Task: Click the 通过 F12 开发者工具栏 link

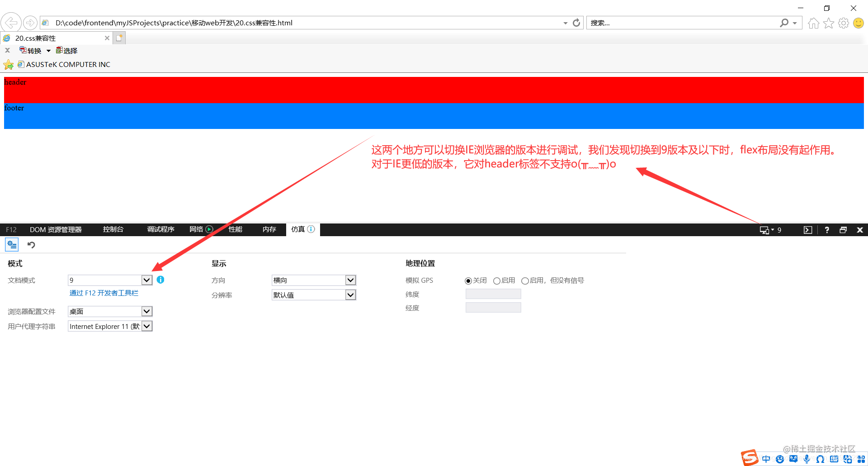Action: (103, 293)
